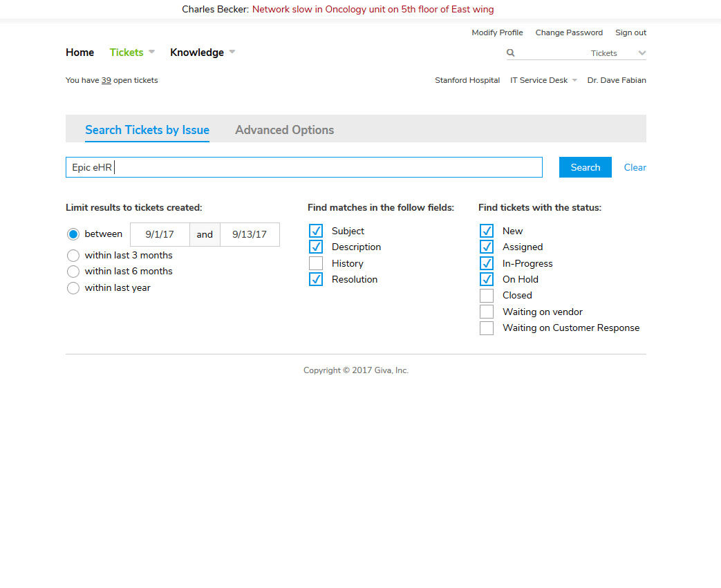Open Change Password link

(569, 32)
